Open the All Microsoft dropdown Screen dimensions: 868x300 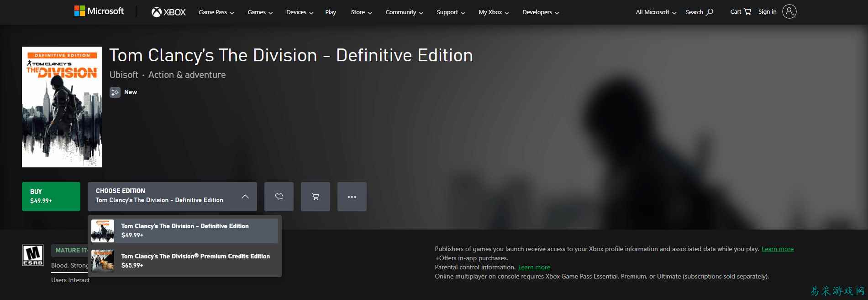pyautogui.click(x=656, y=12)
